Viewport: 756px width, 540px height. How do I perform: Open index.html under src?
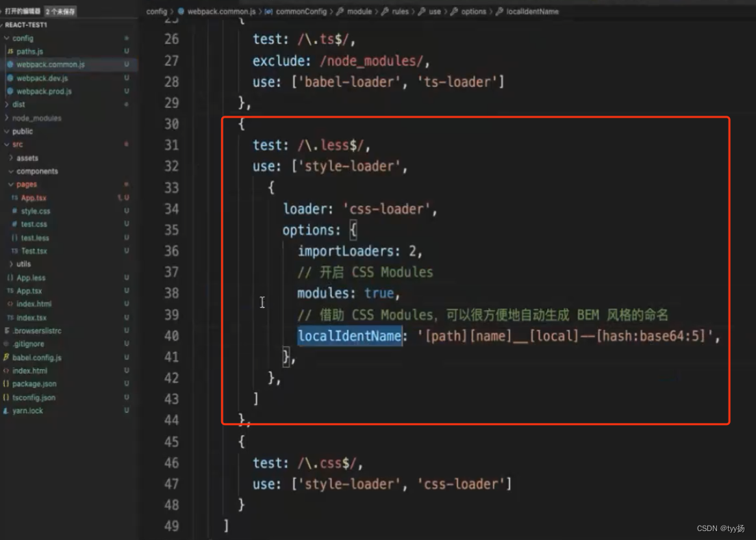pyautogui.click(x=34, y=304)
